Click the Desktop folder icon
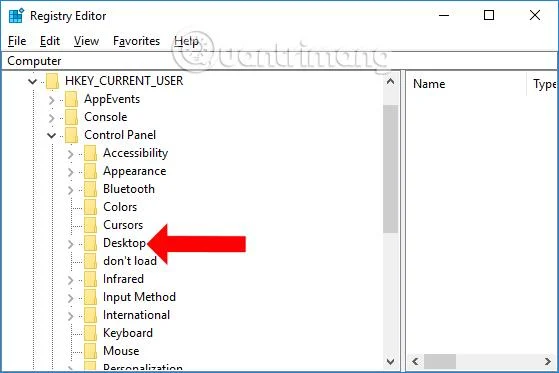The image size is (559, 373). [90, 243]
